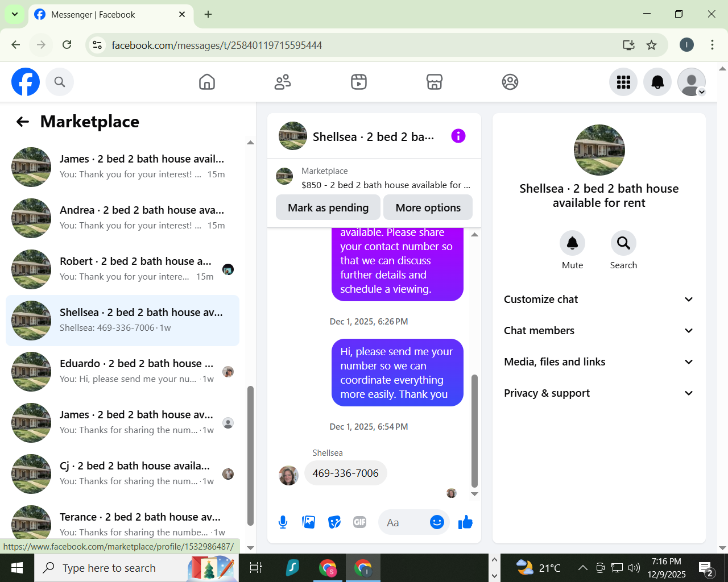Open James chat from 1w ago
Screen dimensions: 728x582
click(122, 423)
